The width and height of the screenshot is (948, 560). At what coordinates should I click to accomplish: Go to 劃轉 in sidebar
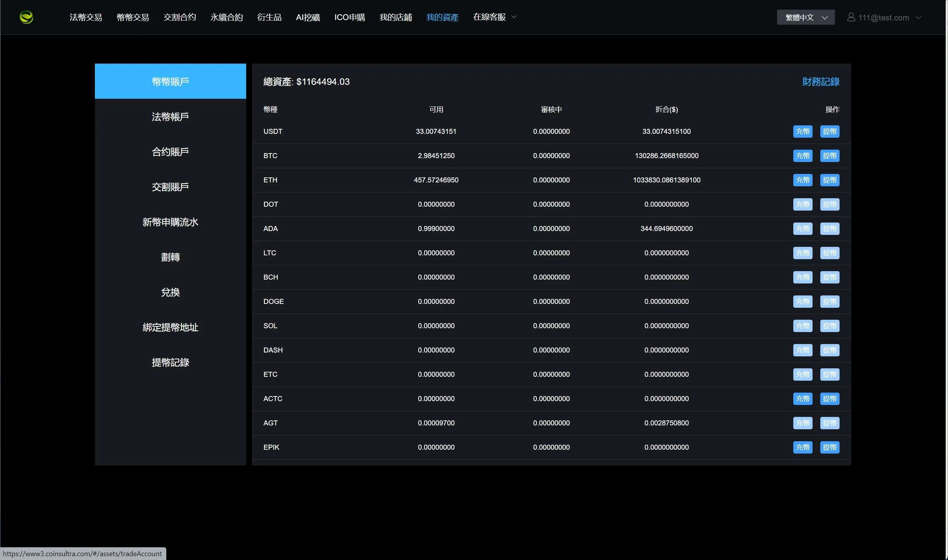click(x=170, y=257)
